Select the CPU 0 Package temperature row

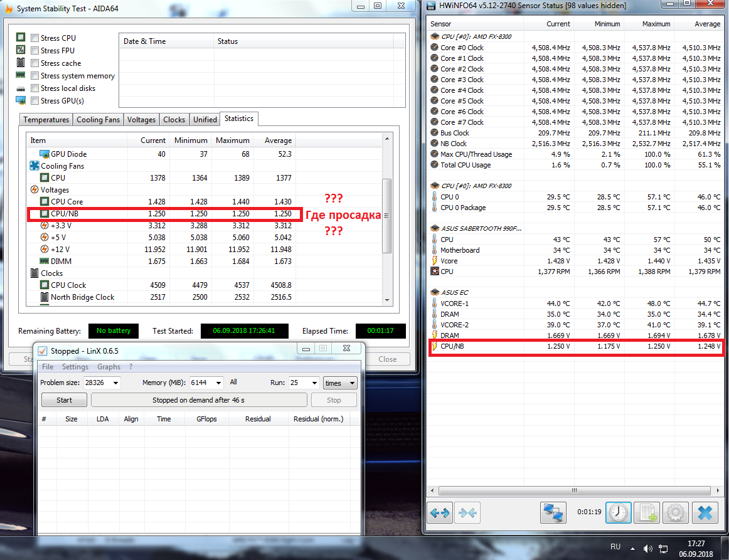[x=575, y=208]
